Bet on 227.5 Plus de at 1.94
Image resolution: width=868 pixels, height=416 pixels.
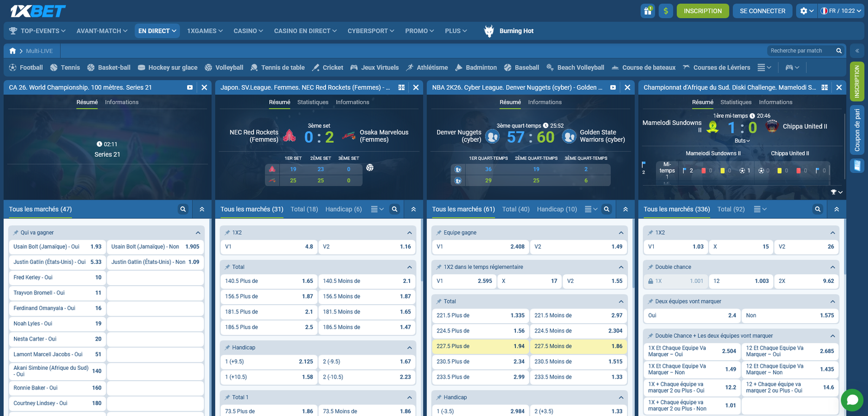pos(481,346)
